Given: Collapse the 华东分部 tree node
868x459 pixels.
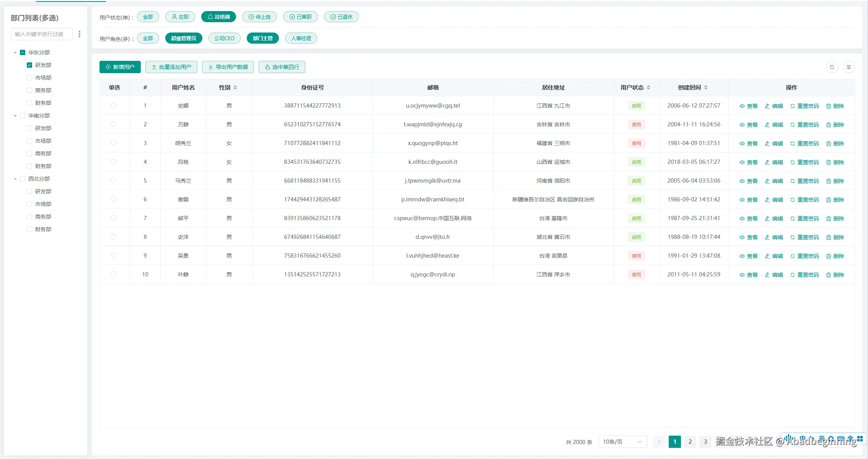Looking at the screenshot, I should [x=15, y=52].
